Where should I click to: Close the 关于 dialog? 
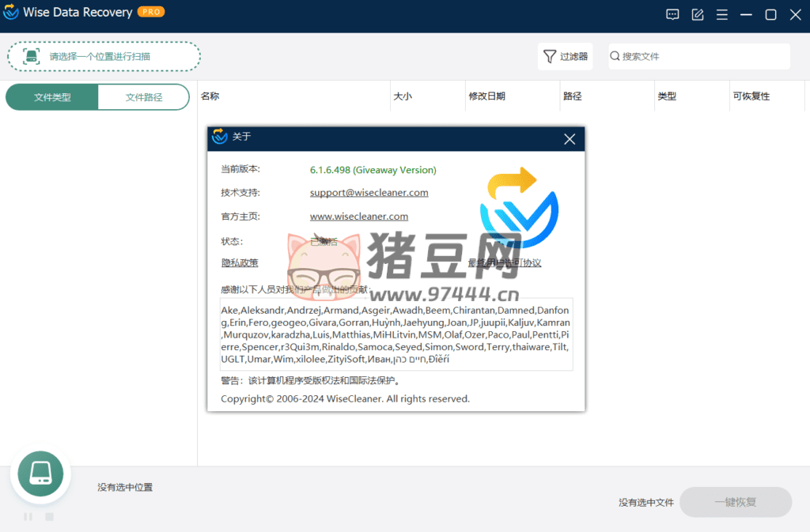point(569,139)
